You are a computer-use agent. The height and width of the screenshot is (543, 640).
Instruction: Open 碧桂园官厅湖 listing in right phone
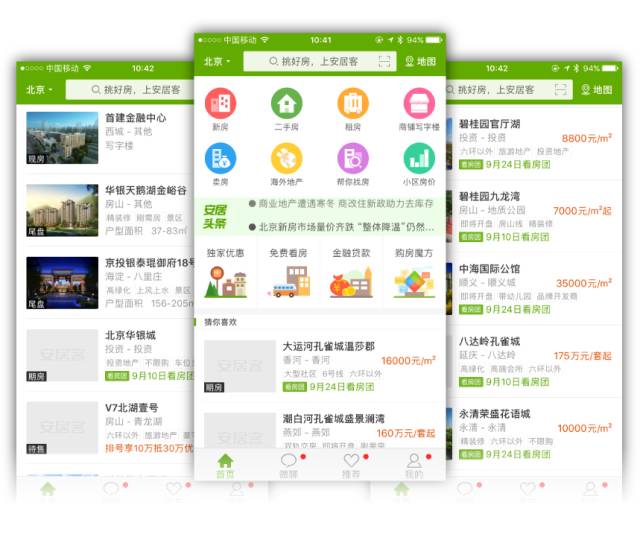click(534, 144)
